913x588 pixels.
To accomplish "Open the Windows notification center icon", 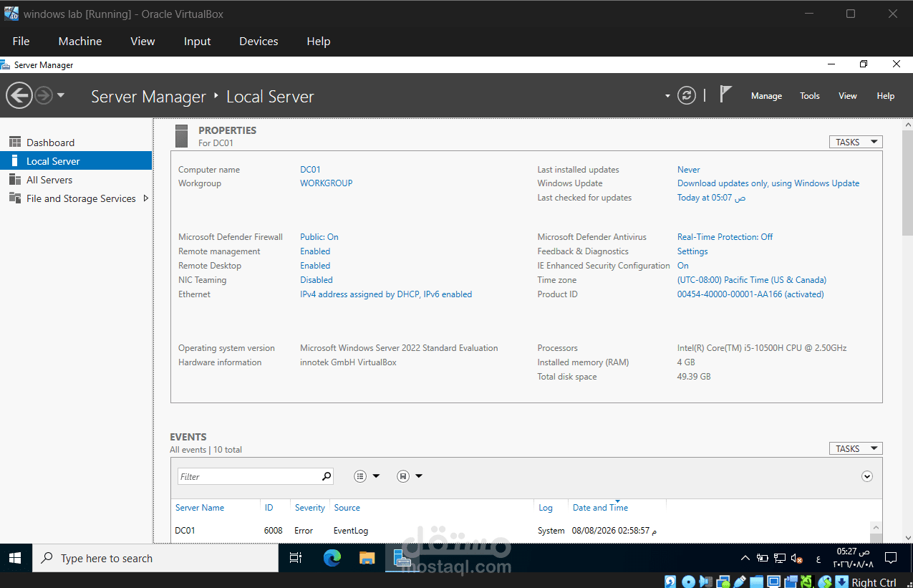I will pos(891,558).
